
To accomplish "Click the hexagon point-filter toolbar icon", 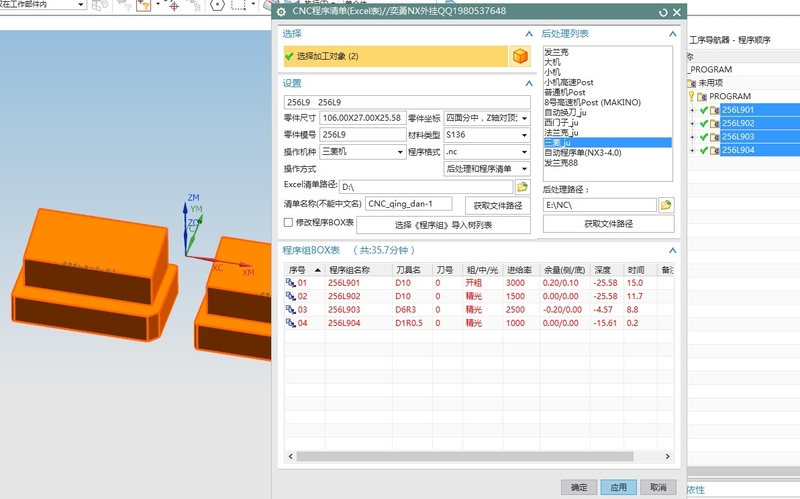I will (217, 6).
